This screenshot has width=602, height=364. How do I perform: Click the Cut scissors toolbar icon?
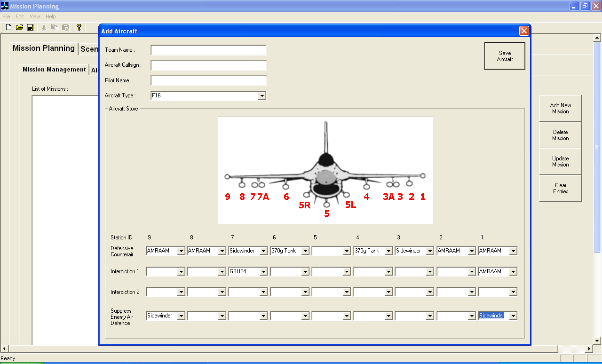click(44, 27)
